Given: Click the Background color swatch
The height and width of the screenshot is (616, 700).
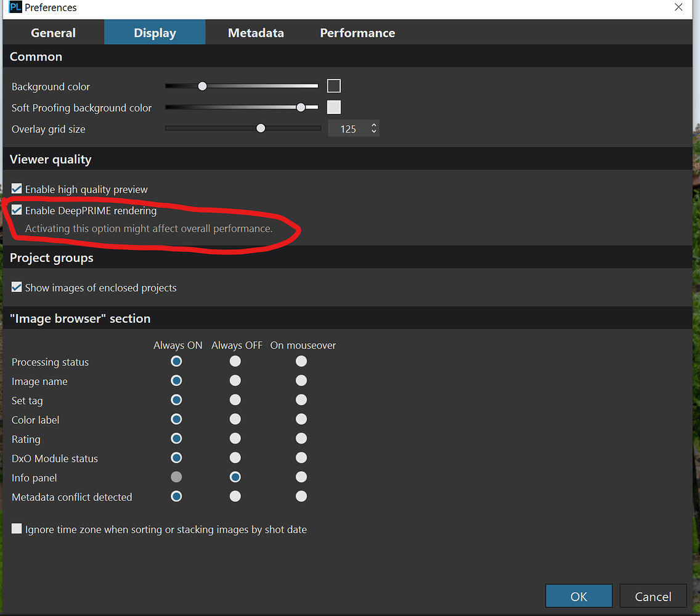Looking at the screenshot, I should (x=333, y=86).
